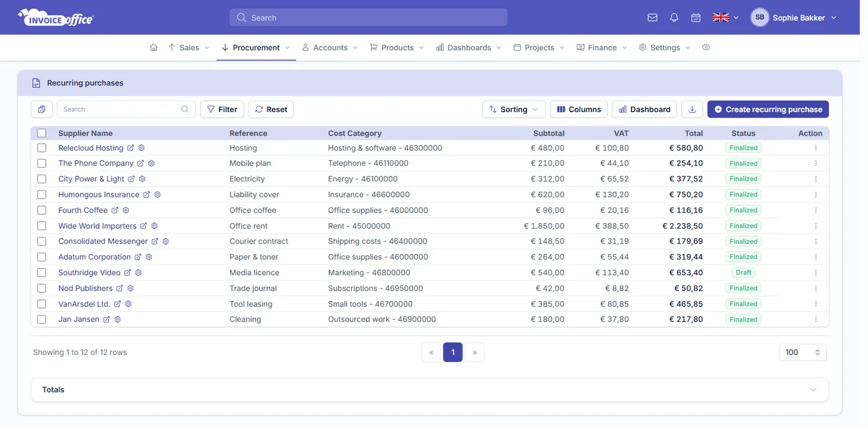868x428 pixels.
Task: Open external link icon for Nod Publishers
Action: (120, 289)
